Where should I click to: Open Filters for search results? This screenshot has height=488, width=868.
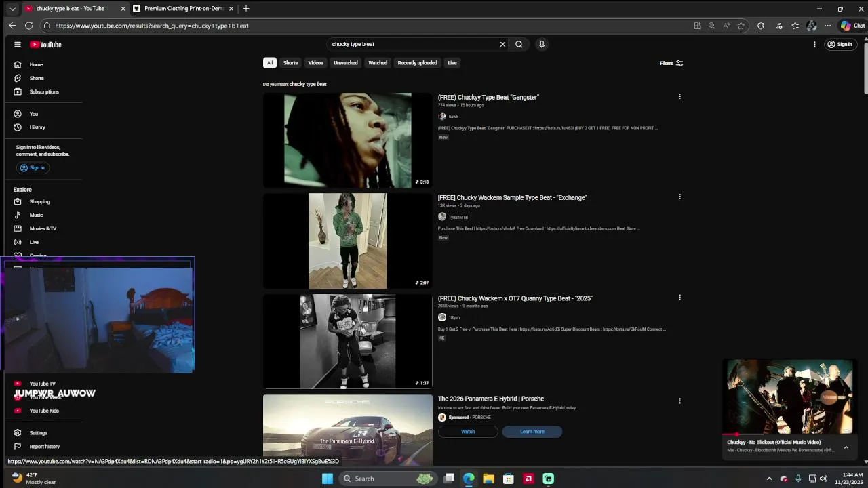(671, 63)
